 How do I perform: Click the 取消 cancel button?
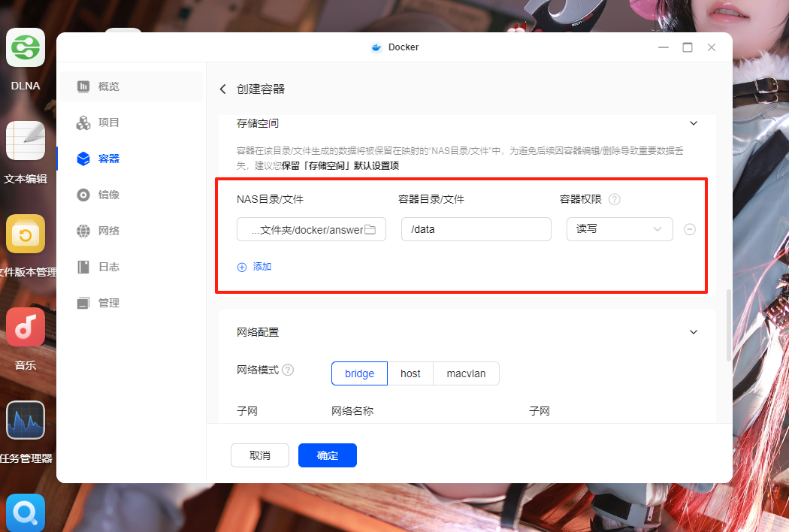tap(260, 455)
